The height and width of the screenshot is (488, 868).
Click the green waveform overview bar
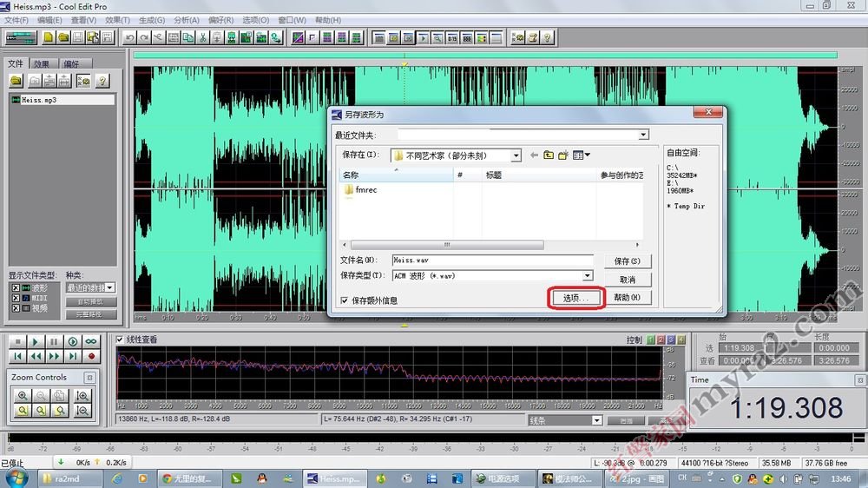[485, 55]
